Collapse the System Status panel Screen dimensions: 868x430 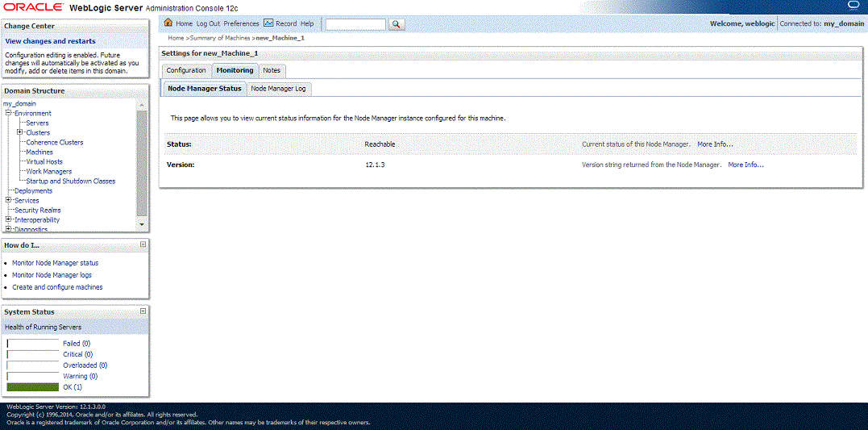143,311
